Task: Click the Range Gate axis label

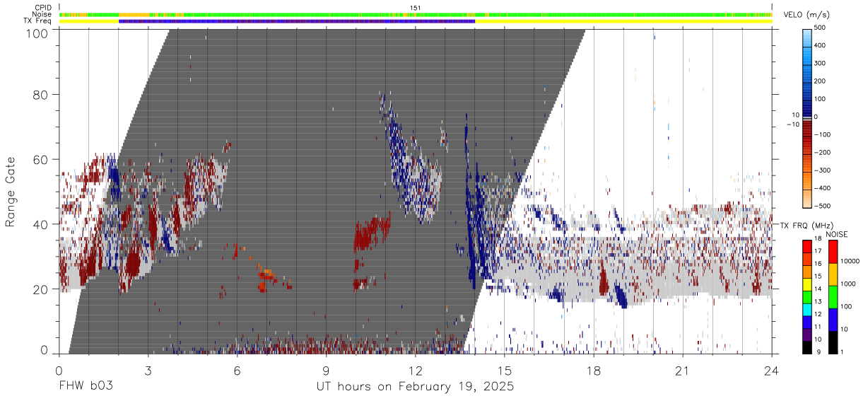Action: 11,192
